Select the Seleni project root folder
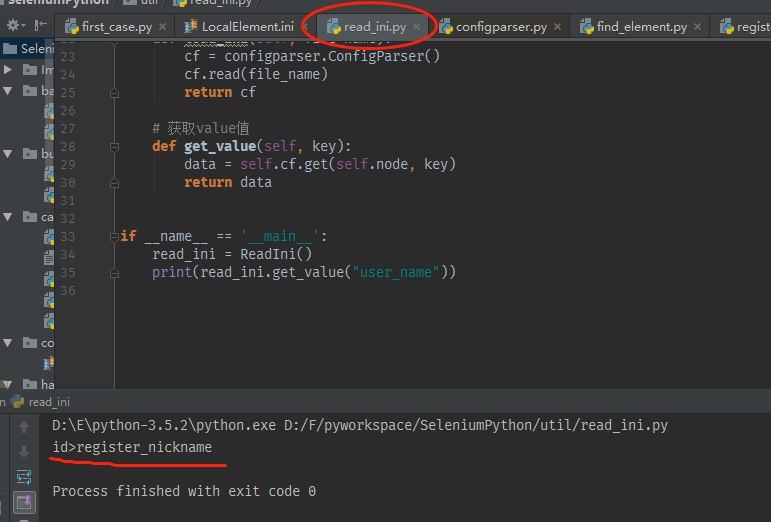 [29, 49]
